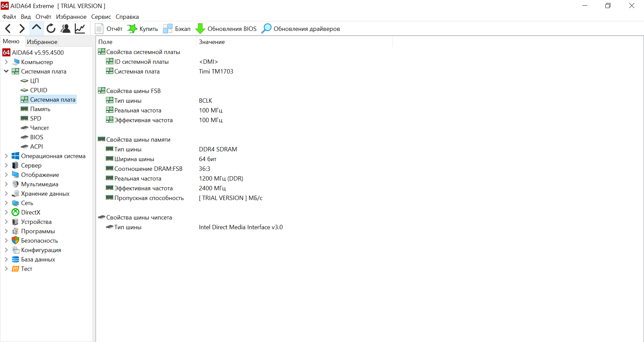The image size is (644, 342).
Task: Select the Intel Direct Media Interface v3.0 value
Action: [x=241, y=227]
